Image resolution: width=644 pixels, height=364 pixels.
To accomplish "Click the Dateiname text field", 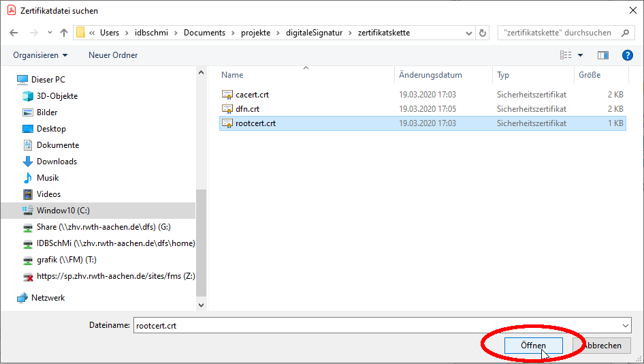I will pyautogui.click(x=376, y=325).
